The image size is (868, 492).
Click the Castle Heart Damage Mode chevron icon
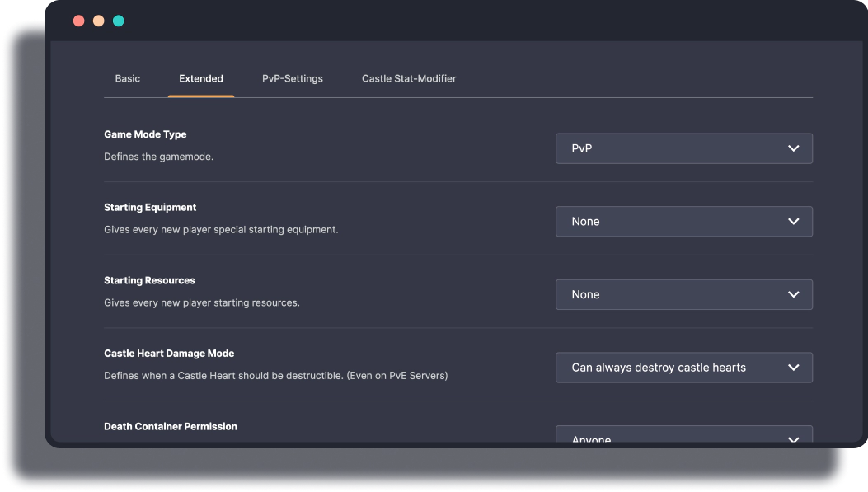coord(793,368)
